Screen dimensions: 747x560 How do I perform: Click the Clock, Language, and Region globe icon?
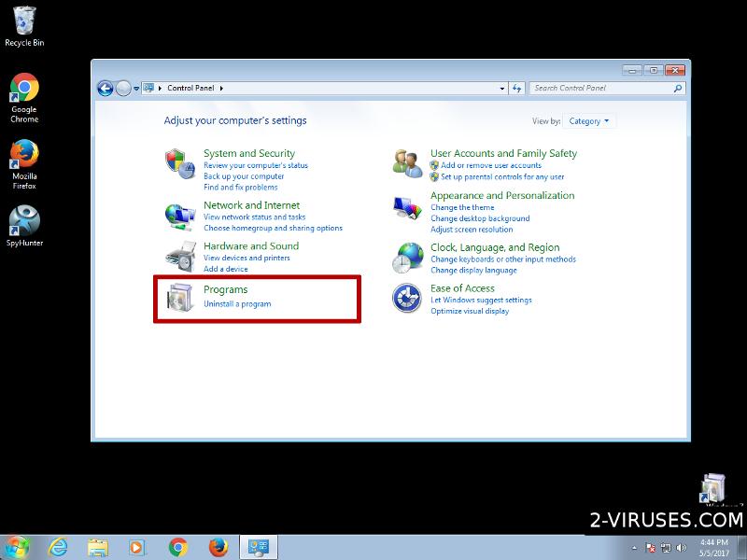point(407,256)
